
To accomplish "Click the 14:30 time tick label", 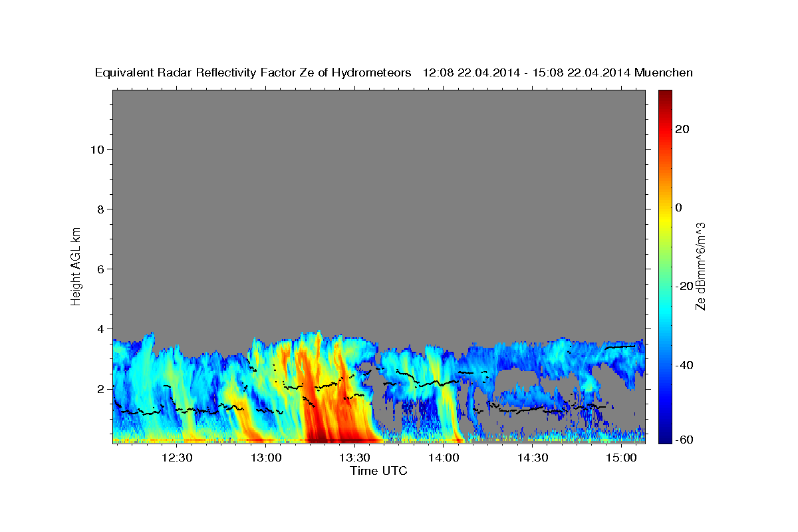I will point(533,458).
